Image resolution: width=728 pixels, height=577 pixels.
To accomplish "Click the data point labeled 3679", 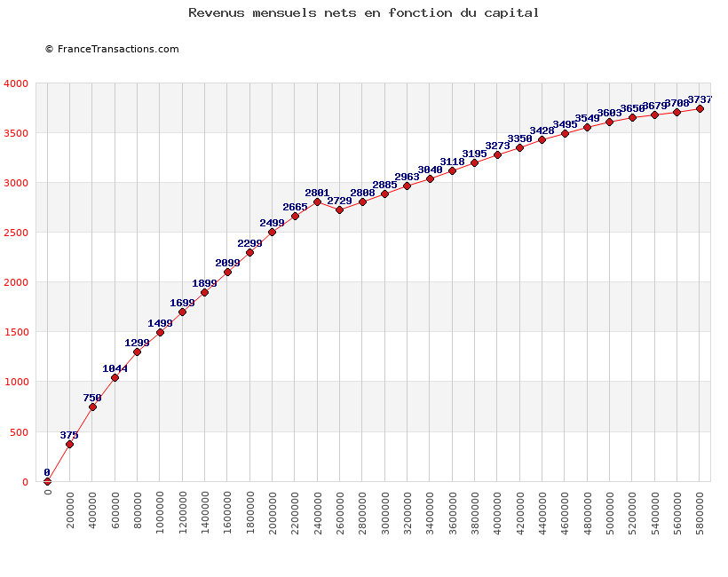I will [x=654, y=115].
